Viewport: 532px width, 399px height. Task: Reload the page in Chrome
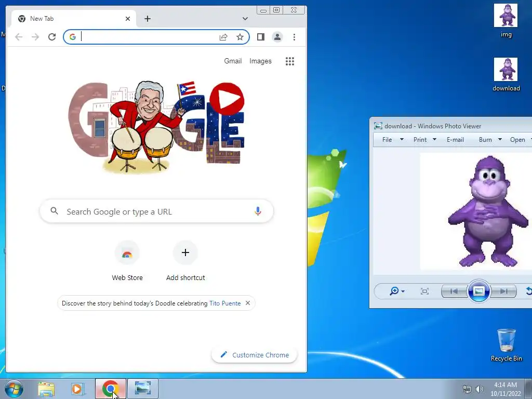[52, 37]
